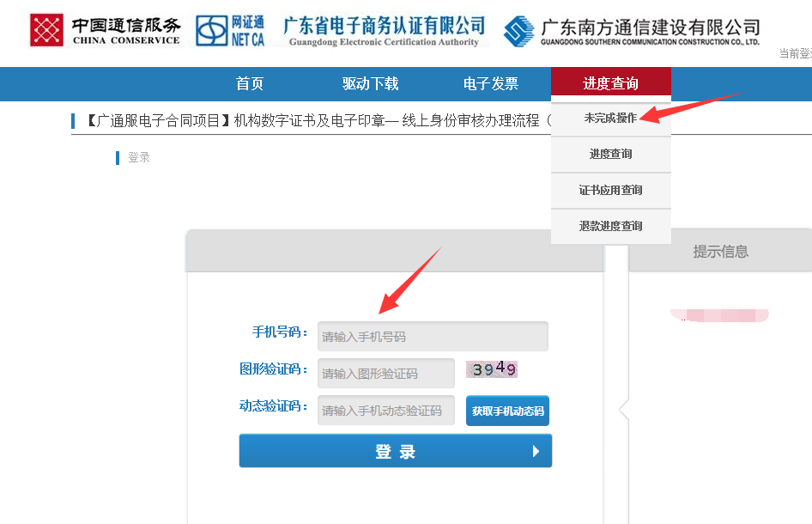
Task: Click the gray 登录 section label
Action: click(139, 158)
